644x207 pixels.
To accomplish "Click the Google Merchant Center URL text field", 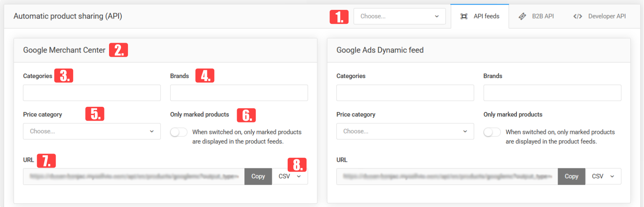I will pos(134,176).
